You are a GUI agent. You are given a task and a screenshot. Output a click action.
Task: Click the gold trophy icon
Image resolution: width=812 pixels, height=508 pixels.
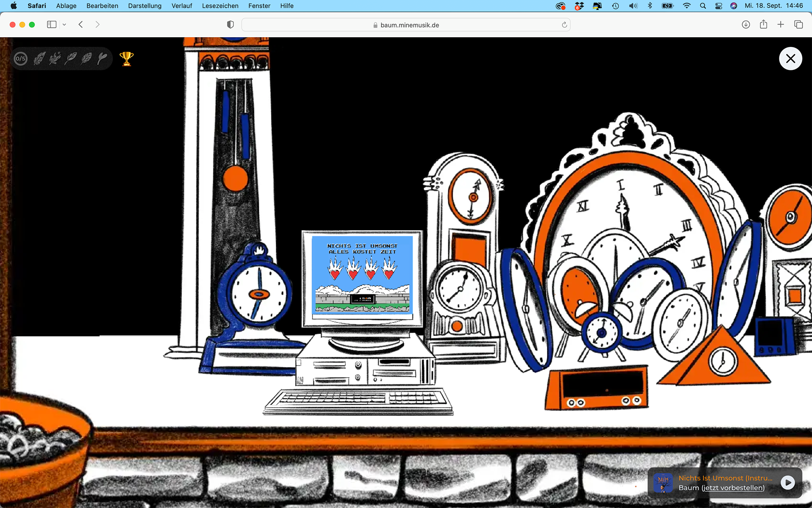(126, 58)
